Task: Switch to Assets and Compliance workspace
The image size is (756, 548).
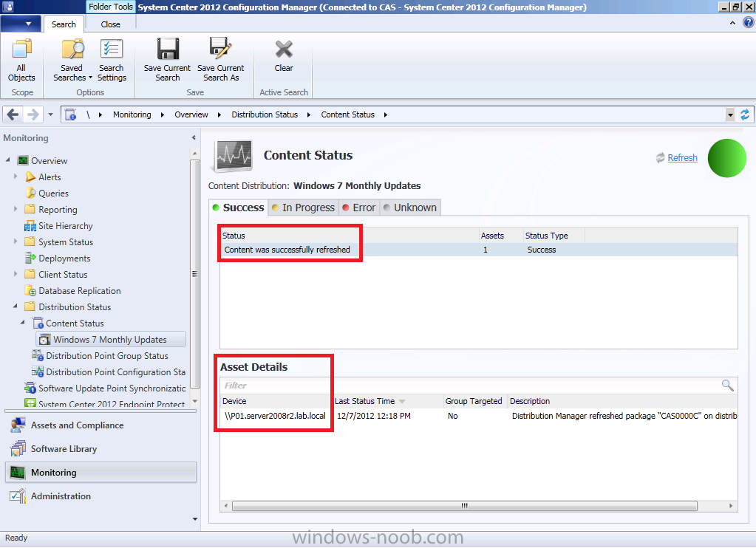Action: coord(101,425)
